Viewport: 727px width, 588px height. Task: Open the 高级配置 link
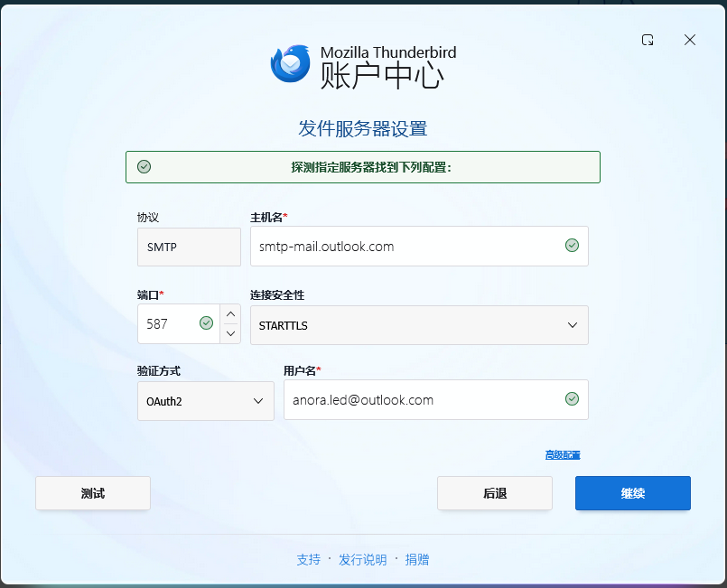coord(563,455)
